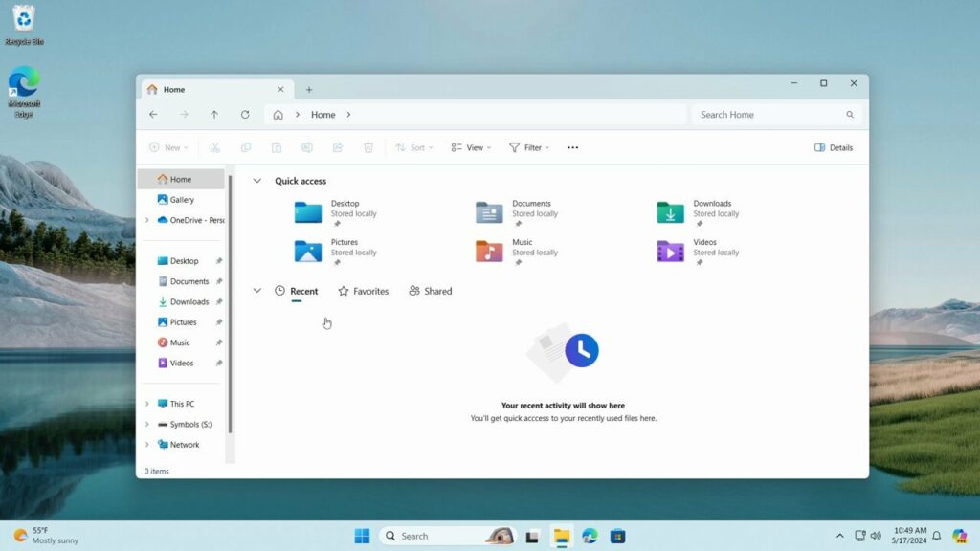Viewport: 980px width, 551px height.
Task: Unpin Downloads in the sidebar
Action: [219, 301]
